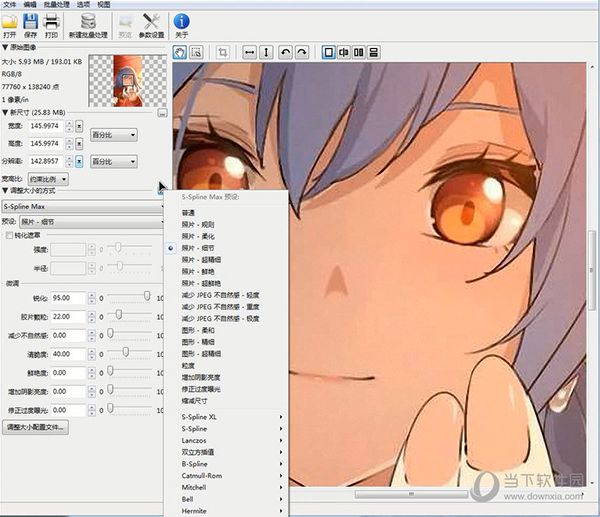
Task: Click the 鲜艳度 value spinner arrows
Action: pos(91,373)
